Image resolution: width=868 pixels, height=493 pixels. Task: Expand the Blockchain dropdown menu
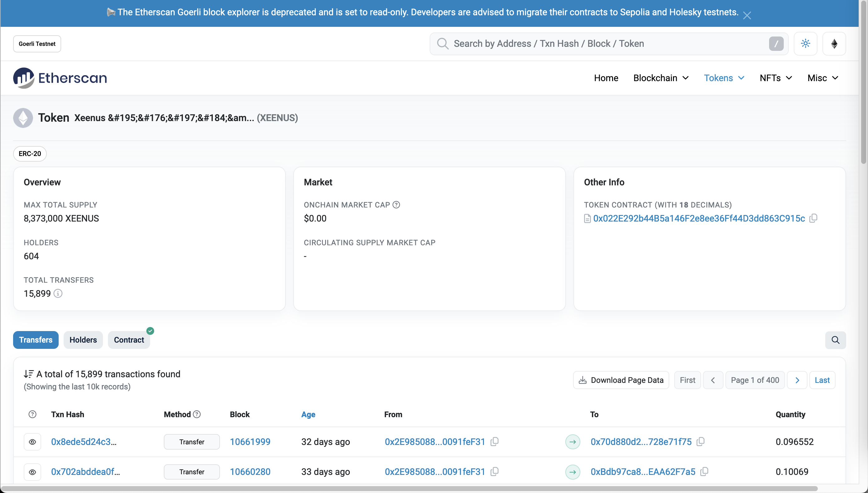pyautogui.click(x=661, y=78)
